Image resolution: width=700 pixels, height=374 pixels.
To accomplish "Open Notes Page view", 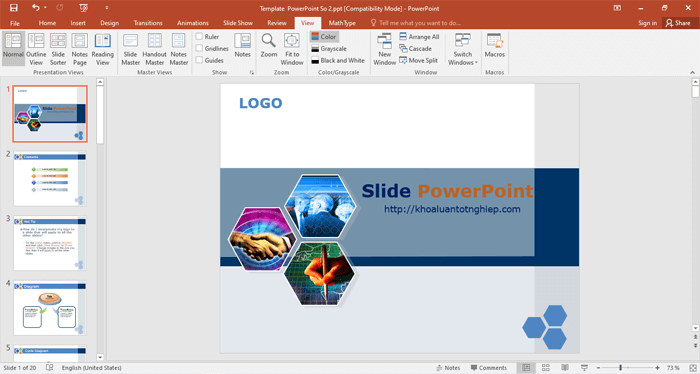I will pos(79,49).
